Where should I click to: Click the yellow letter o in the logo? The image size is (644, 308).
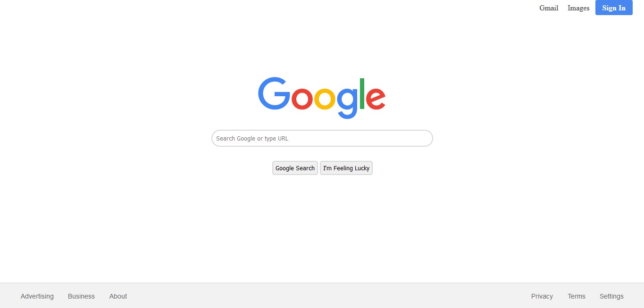325,99
